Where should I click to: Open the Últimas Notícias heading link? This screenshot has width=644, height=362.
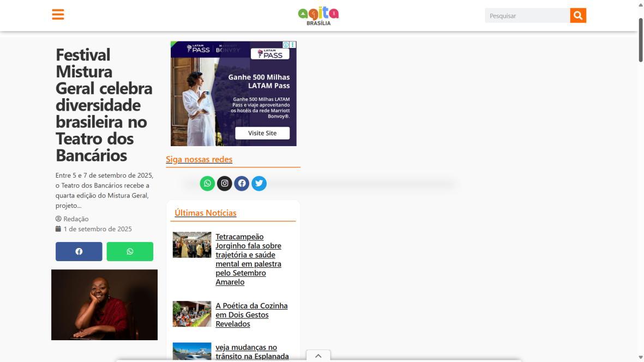tap(206, 213)
